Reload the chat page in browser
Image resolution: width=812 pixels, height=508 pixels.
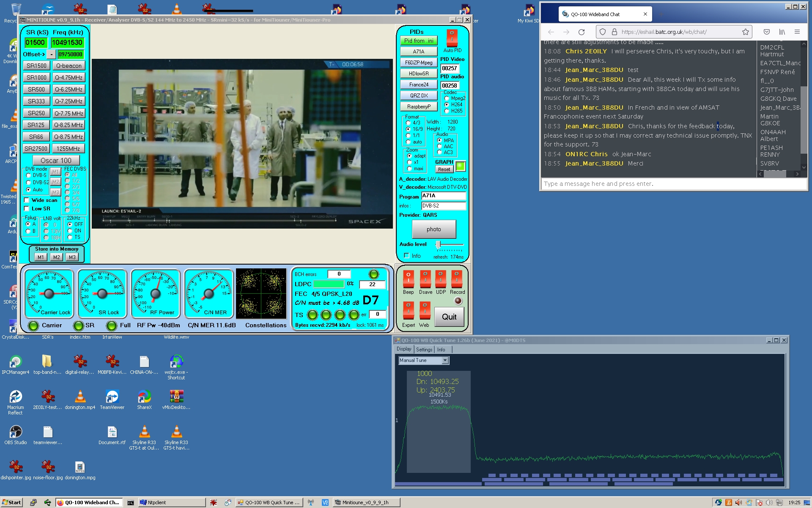coord(582,32)
